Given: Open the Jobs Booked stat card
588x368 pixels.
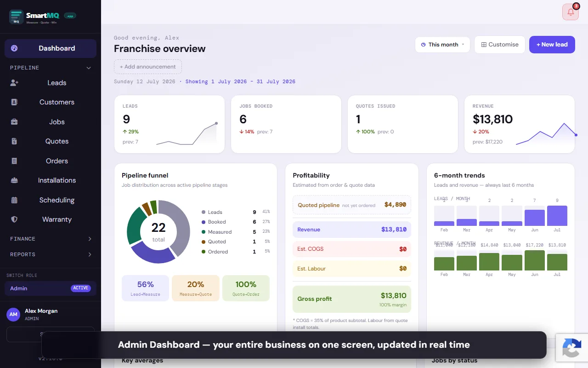Looking at the screenshot, I should (286, 124).
